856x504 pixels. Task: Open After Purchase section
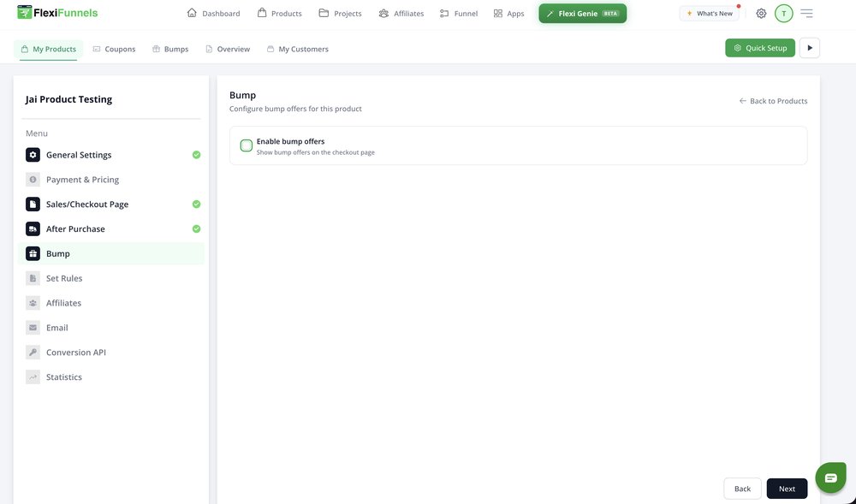pyautogui.click(x=111, y=229)
